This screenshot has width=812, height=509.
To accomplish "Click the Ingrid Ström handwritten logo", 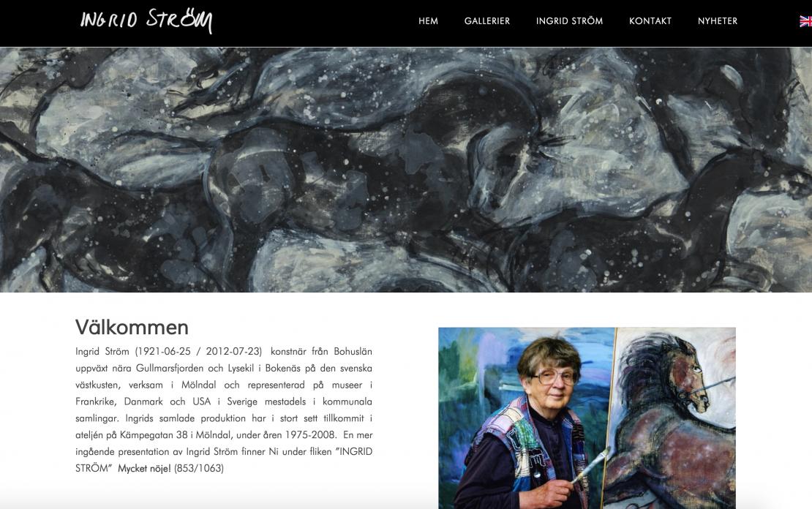I will [146, 20].
